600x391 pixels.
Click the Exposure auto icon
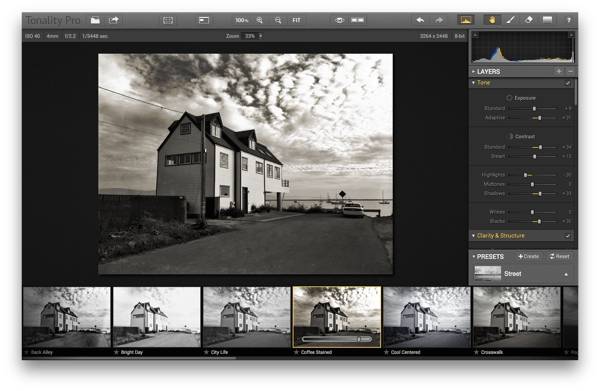(509, 98)
